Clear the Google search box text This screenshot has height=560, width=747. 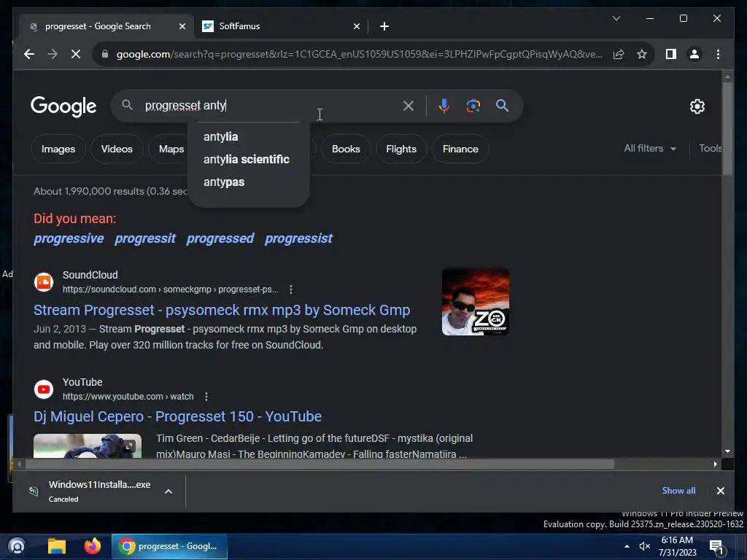pyautogui.click(x=409, y=106)
